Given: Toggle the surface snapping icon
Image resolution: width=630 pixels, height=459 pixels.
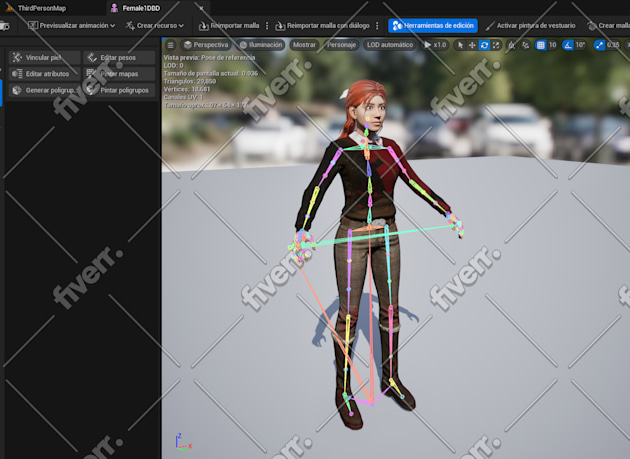Looking at the screenshot, I should (526, 45).
